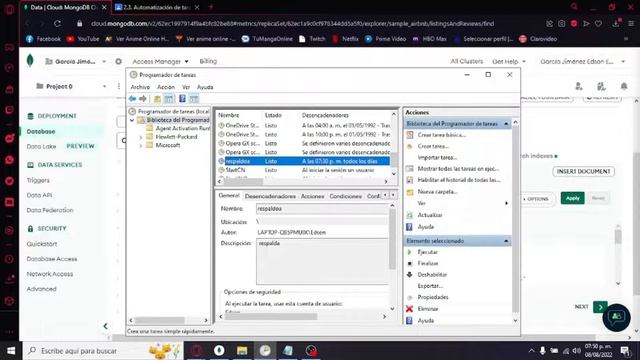The height and width of the screenshot is (360, 640).
Task: Click Nueva carpeta action
Action: [x=437, y=191]
